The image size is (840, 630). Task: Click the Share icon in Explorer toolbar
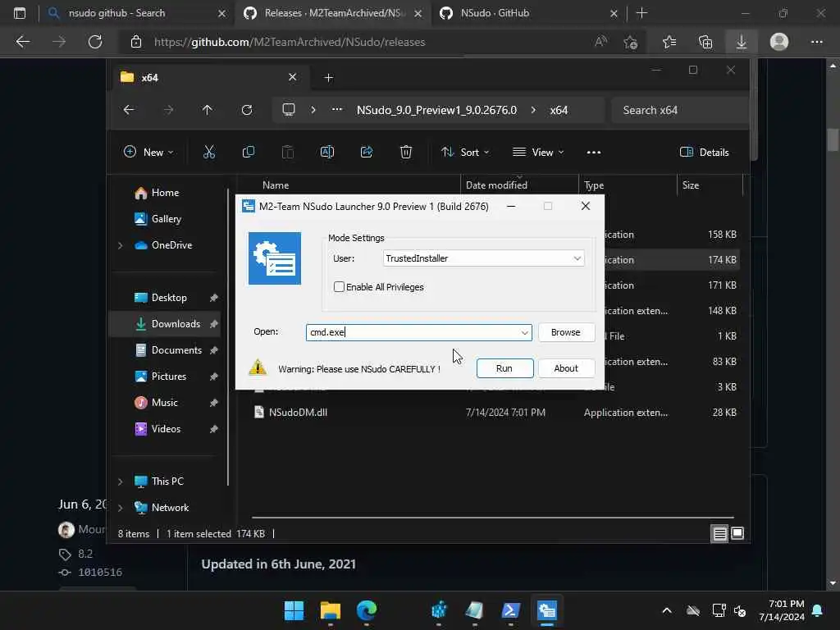click(x=367, y=152)
